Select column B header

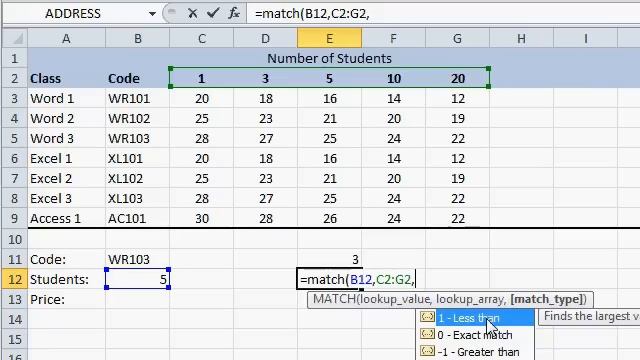[138, 39]
